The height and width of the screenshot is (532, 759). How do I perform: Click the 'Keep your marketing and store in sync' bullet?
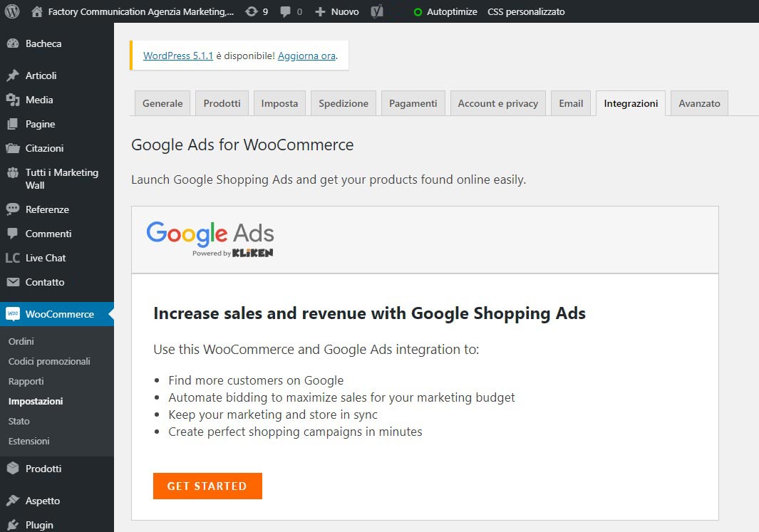(x=272, y=414)
